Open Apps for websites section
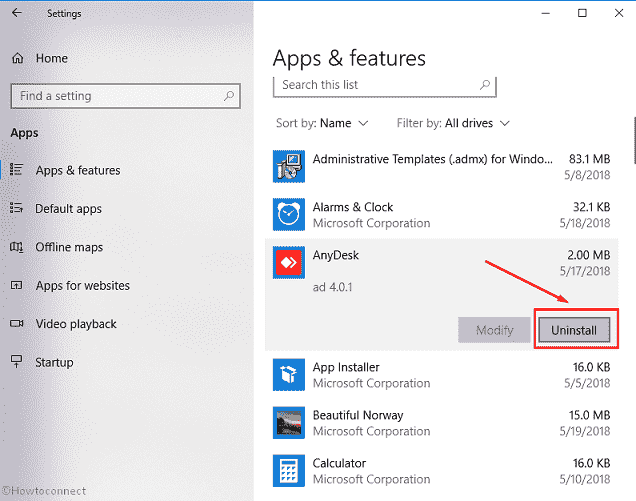The image size is (636, 501). (x=83, y=286)
